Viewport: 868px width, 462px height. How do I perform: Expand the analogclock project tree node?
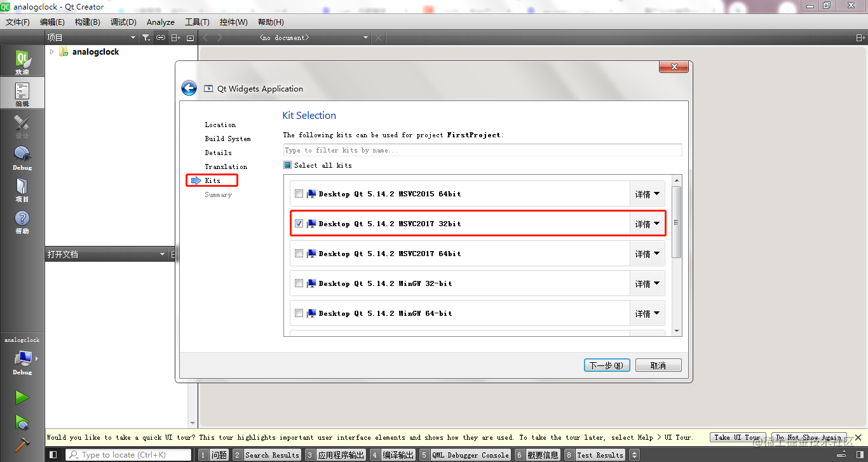51,51
